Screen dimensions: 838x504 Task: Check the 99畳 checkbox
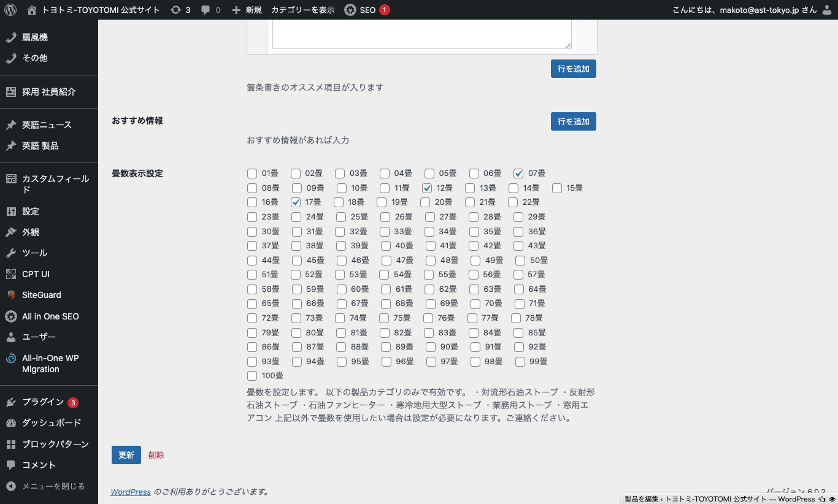pos(520,362)
